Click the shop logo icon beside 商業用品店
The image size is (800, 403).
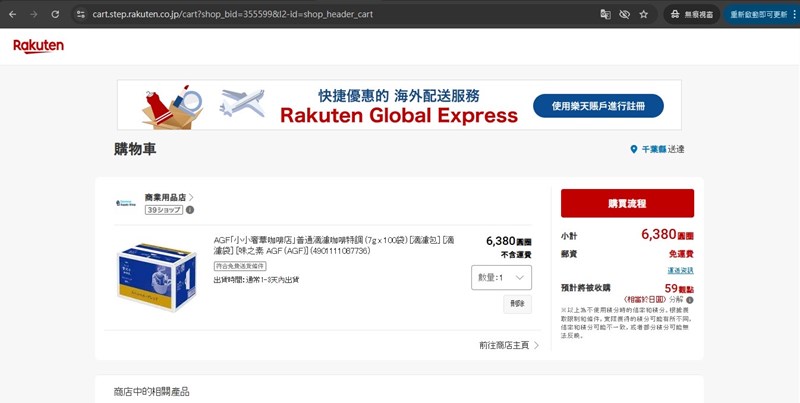(x=126, y=203)
